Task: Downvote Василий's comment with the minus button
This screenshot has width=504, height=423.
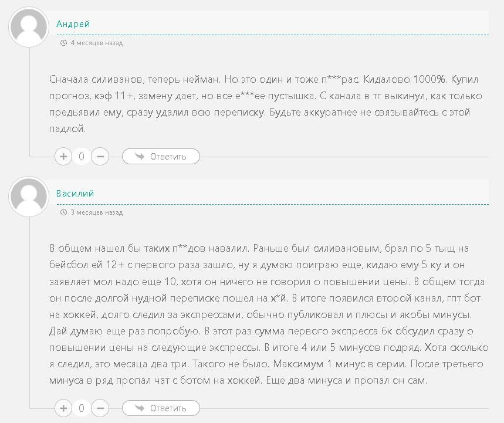Action: 100,408
